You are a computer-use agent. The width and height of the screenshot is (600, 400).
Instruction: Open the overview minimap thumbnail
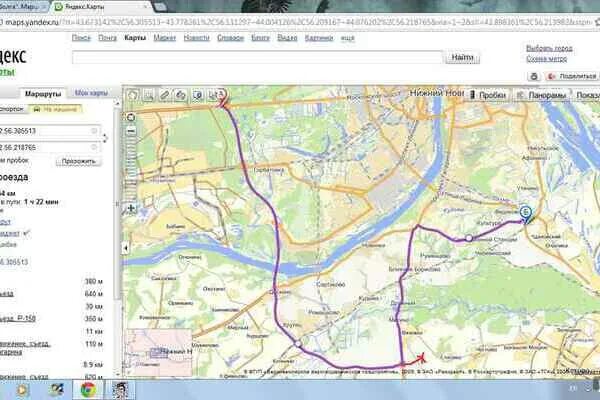(x=160, y=352)
